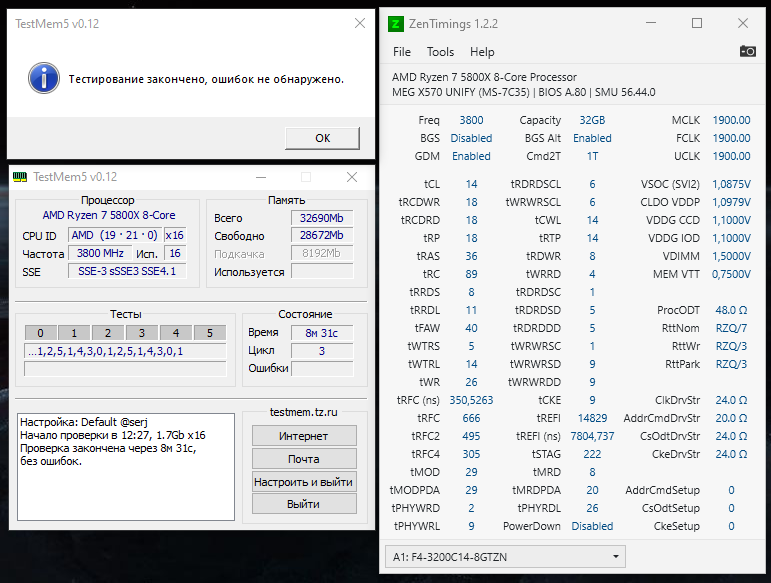Click test box number 5

click(210, 333)
